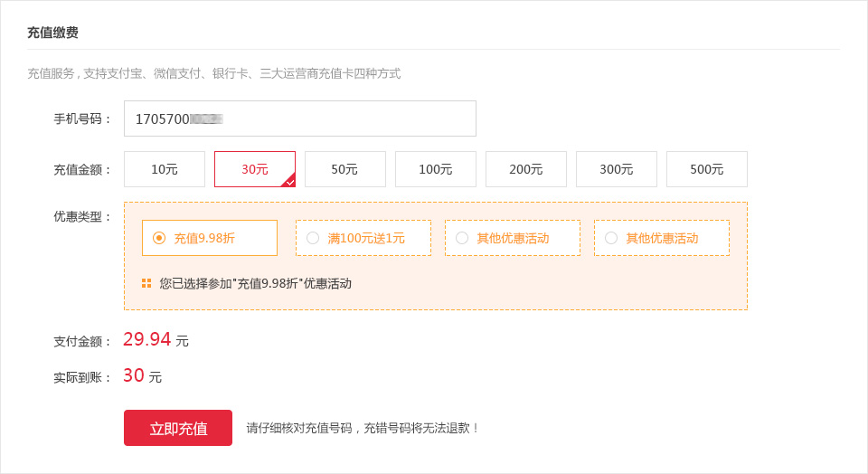868x474 pixels.
Task: Pick the 300元 recharge amount
Action: tap(616, 169)
